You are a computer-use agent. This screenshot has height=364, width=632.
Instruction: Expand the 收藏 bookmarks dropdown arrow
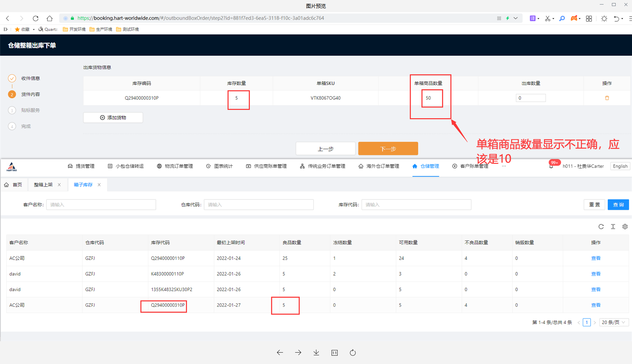coord(34,30)
